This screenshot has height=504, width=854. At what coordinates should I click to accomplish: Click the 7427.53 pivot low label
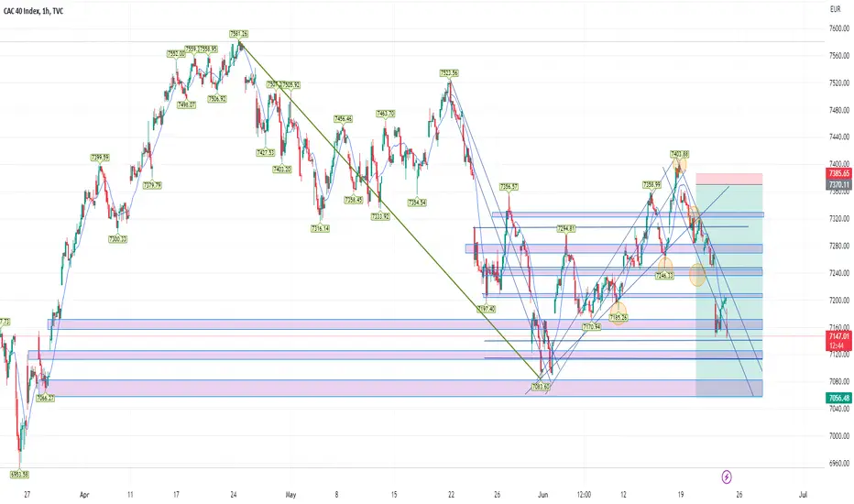(265, 152)
